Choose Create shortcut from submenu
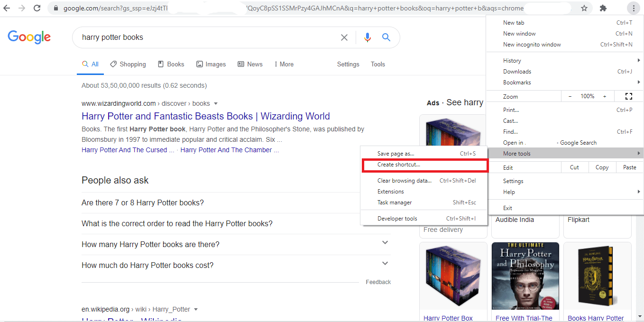The width and height of the screenshot is (644, 322). coord(424,165)
